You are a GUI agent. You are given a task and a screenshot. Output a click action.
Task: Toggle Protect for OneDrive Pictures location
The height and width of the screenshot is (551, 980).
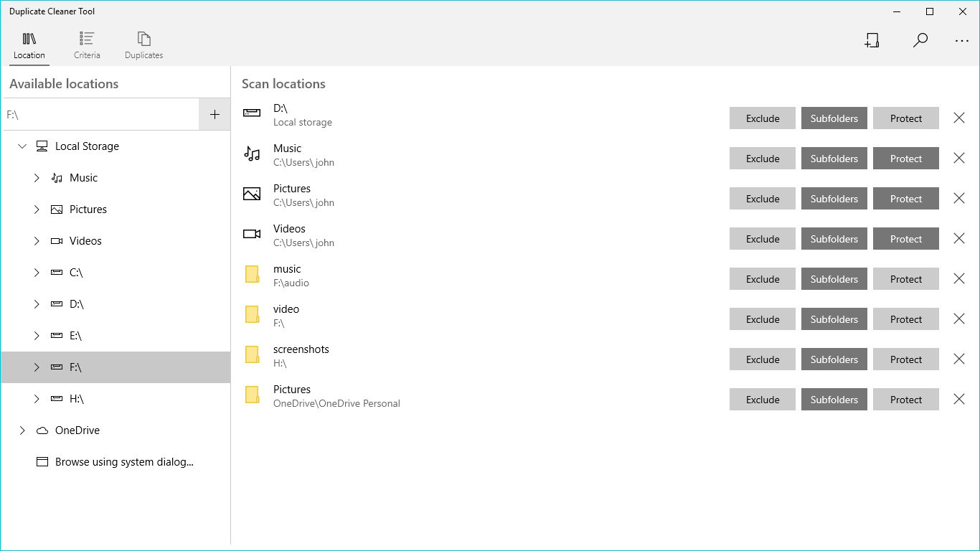point(905,400)
